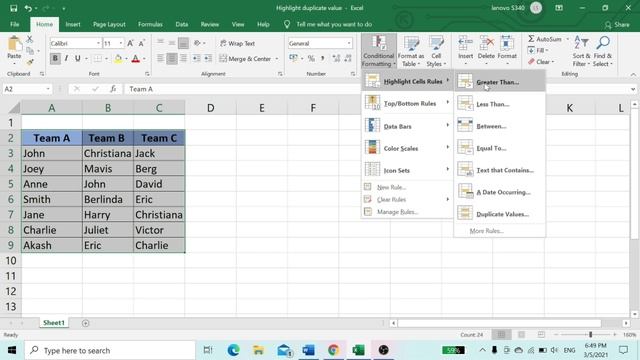Click the Format Painter brush icon
The height and width of the screenshot is (360, 640).
30,62
